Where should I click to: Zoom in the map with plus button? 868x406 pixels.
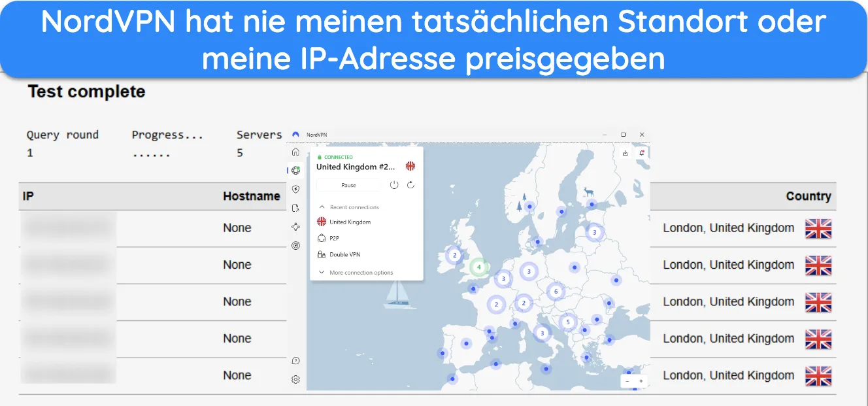[641, 381]
